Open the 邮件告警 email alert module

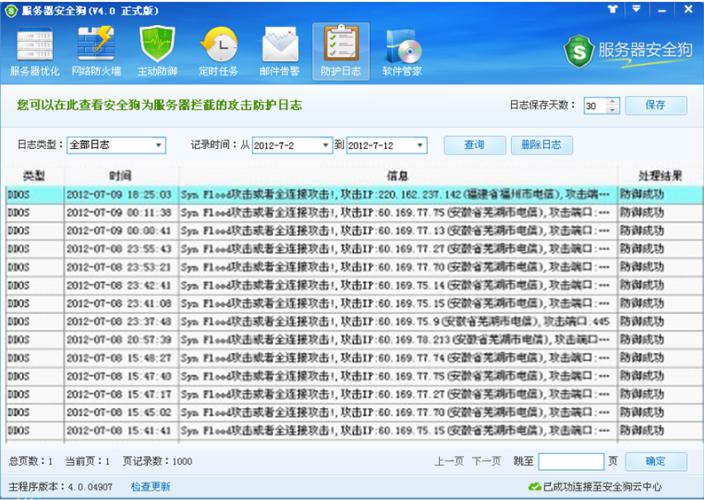point(281,52)
